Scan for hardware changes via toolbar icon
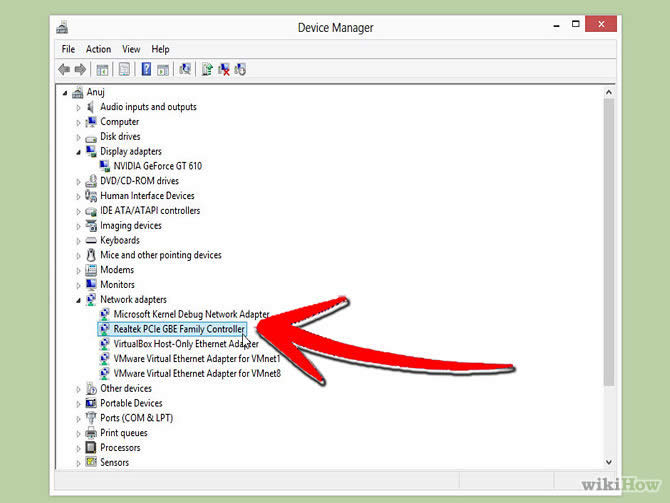Image resolution: width=670 pixels, height=503 pixels. pos(185,69)
